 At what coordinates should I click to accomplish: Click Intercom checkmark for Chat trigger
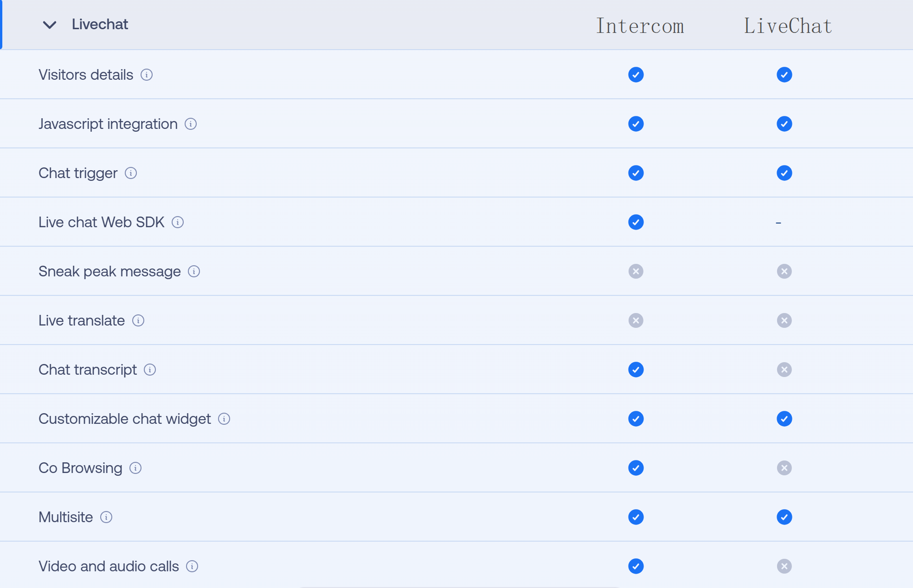point(636,173)
